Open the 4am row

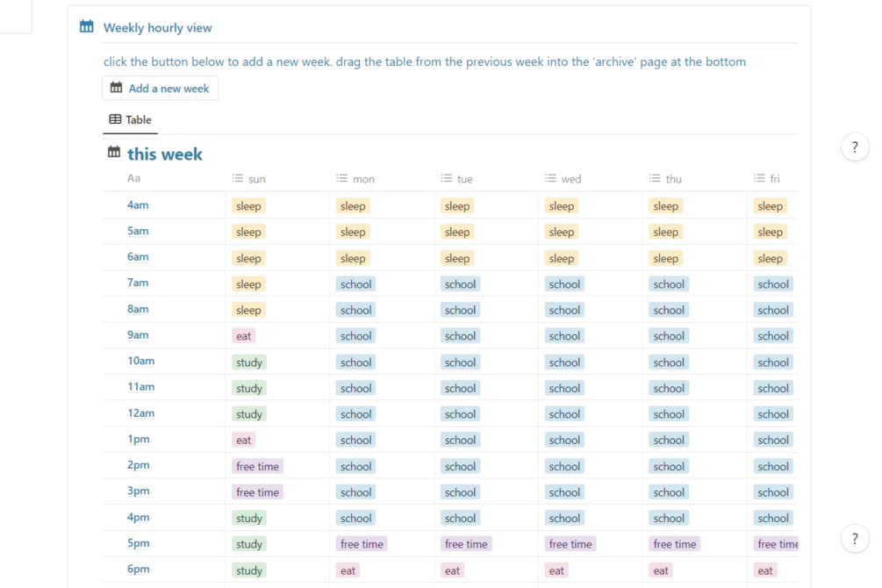[138, 205]
